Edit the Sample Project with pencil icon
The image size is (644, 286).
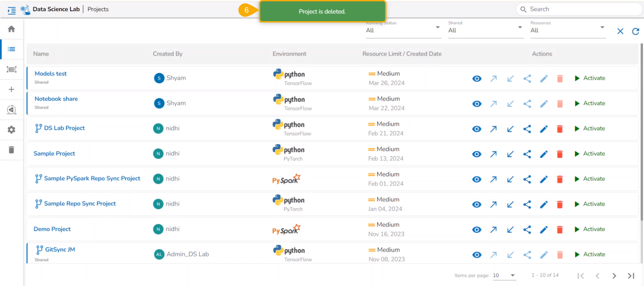pyautogui.click(x=544, y=154)
